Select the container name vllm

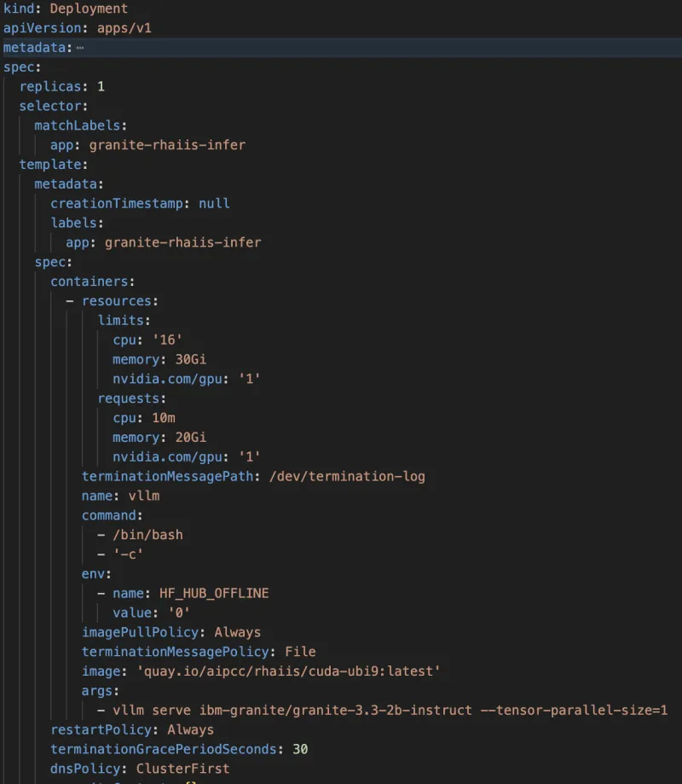pos(144,496)
